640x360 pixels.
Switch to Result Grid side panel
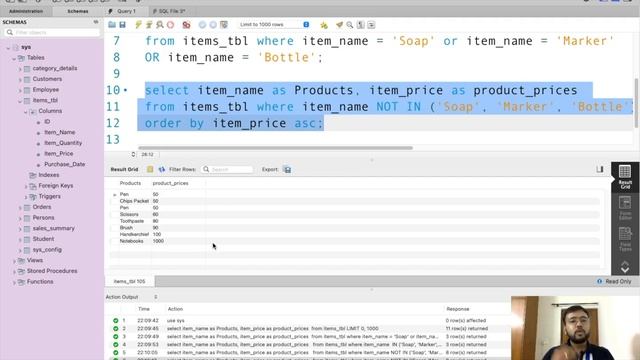point(625,177)
